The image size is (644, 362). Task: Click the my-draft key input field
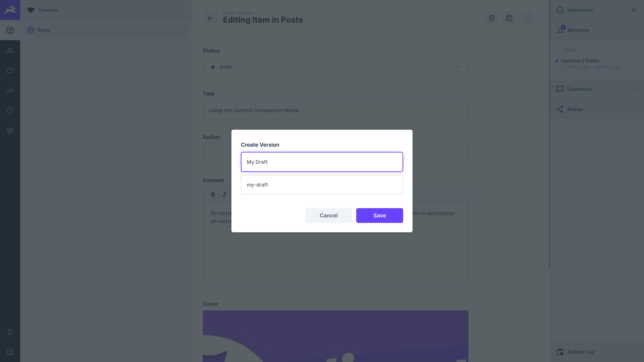pos(322,185)
